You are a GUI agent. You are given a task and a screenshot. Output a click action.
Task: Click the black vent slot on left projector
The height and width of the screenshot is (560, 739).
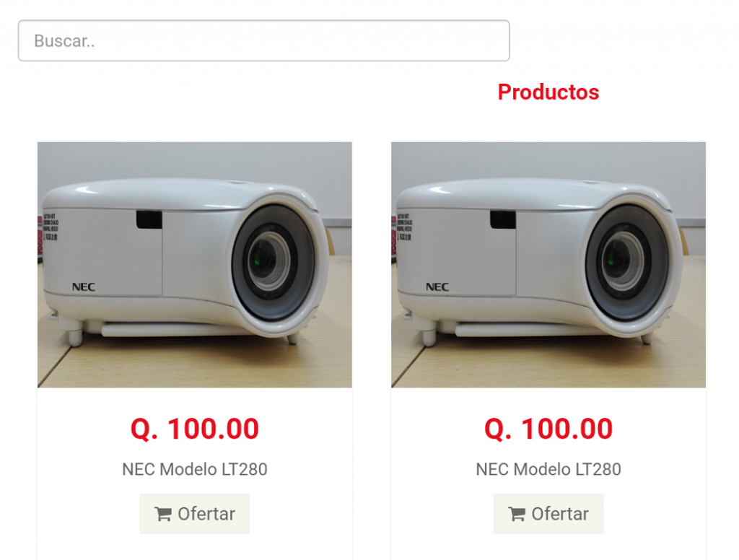pyautogui.click(x=149, y=219)
